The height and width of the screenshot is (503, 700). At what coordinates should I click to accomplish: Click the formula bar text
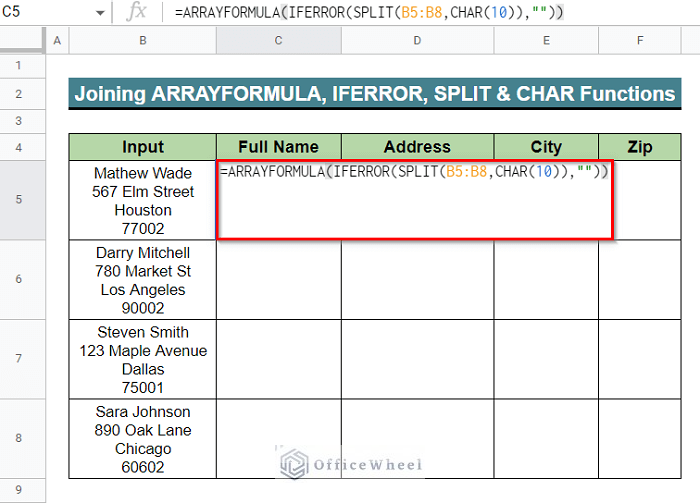[x=369, y=12]
